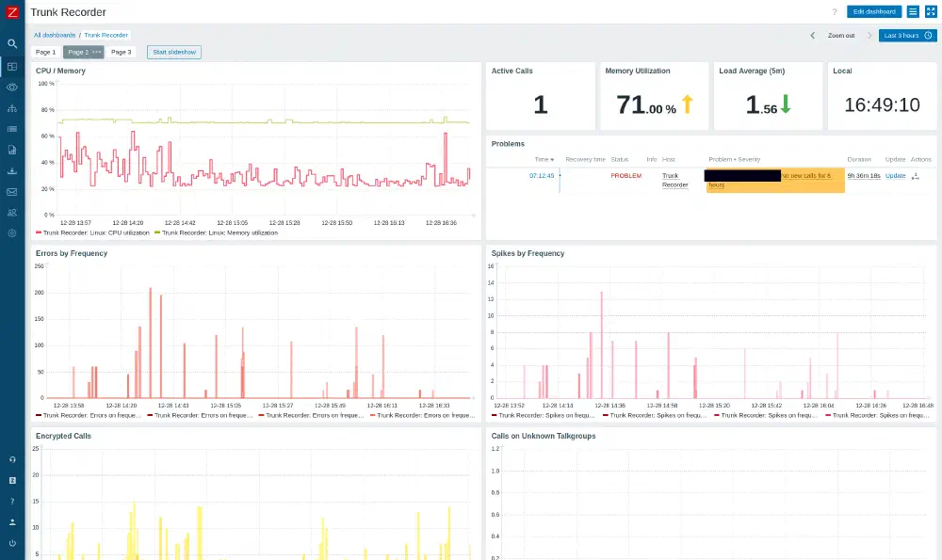Sort problems by the Time column
This screenshot has height=560, width=942.
(x=544, y=160)
